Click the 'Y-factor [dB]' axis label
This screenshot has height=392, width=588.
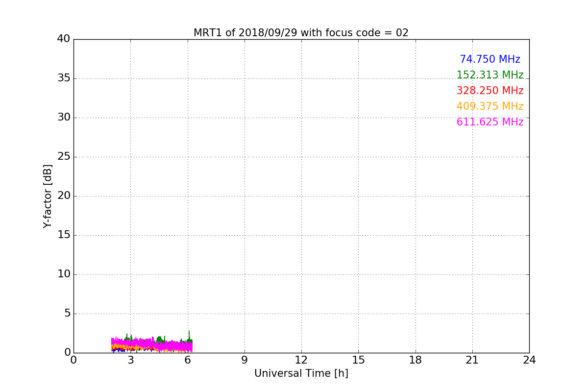tap(48, 196)
